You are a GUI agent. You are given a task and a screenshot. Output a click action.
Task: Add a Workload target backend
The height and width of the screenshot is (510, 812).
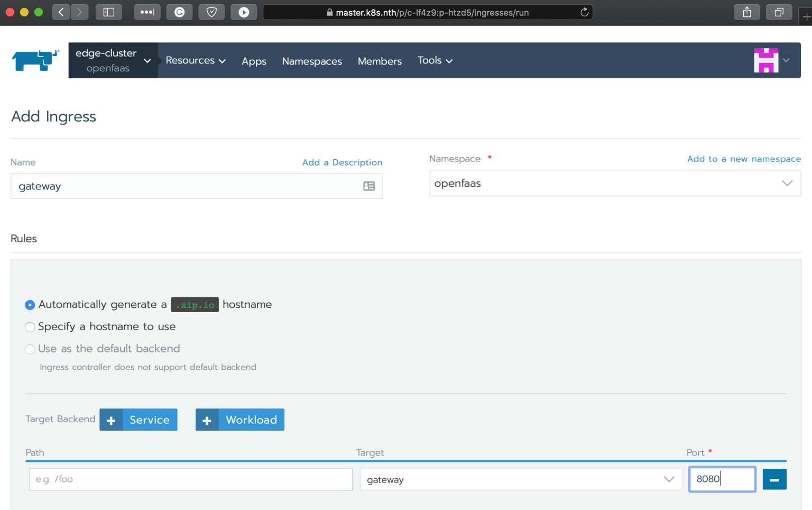coord(240,420)
